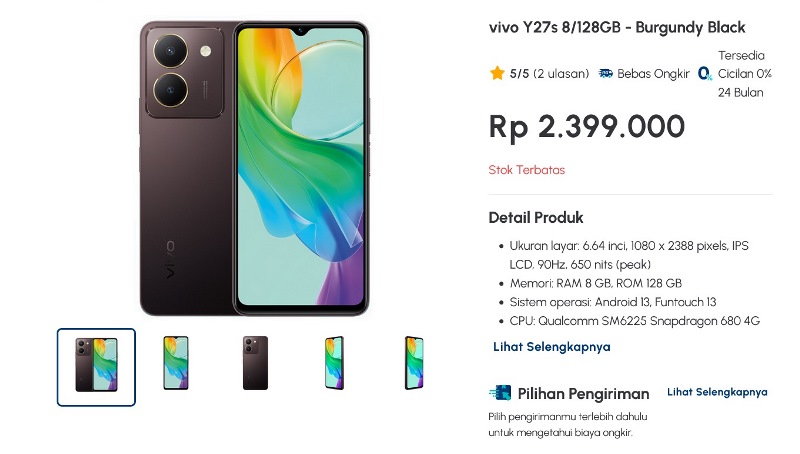Click the Bebas Ongkir delivery truck icon
This screenshot has width=800, height=454.
[x=606, y=73]
